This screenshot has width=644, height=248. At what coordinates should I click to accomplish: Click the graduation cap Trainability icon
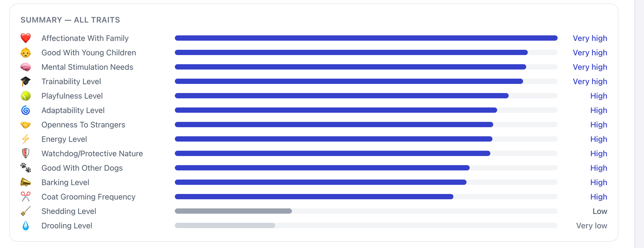point(25,82)
